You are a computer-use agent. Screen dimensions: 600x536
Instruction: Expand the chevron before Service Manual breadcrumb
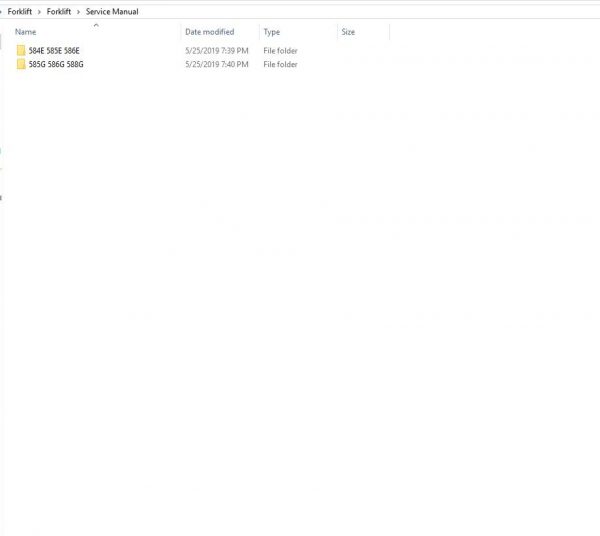pyautogui.click(x=78, y=12)
